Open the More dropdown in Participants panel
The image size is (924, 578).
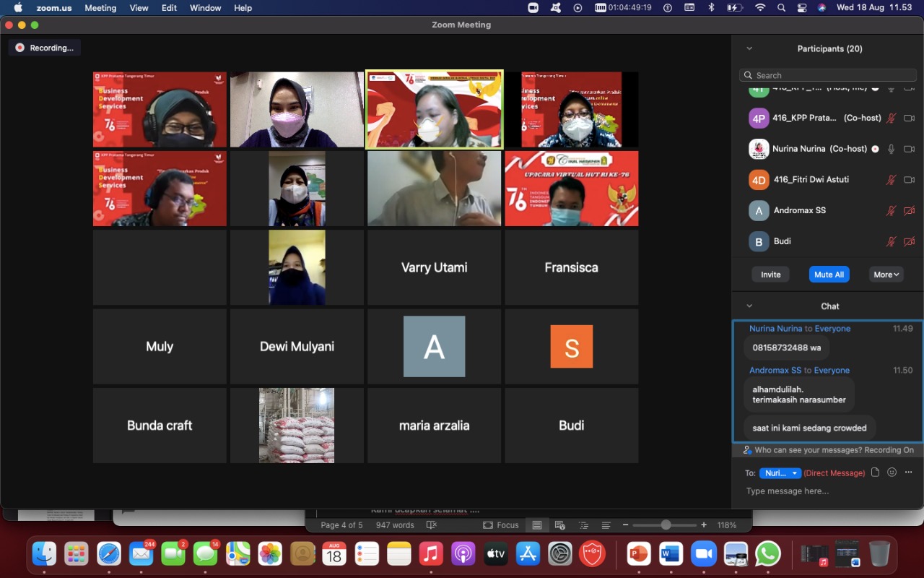[886, 275]
